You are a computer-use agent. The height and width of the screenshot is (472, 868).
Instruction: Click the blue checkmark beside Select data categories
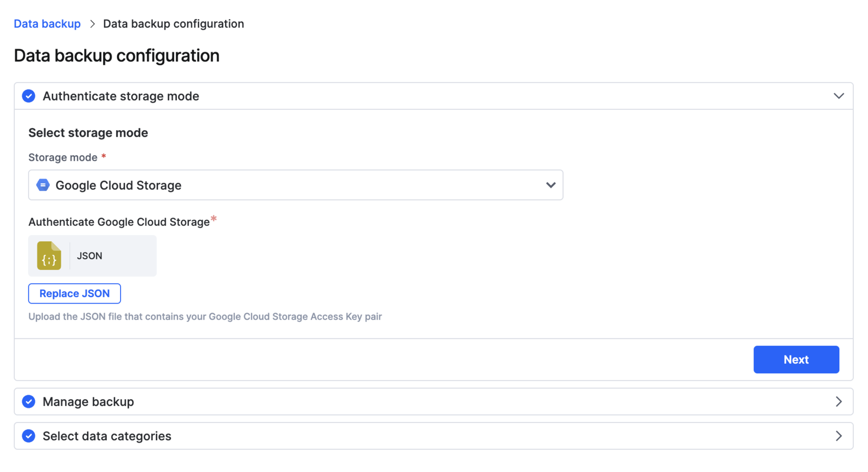point(29,436)
